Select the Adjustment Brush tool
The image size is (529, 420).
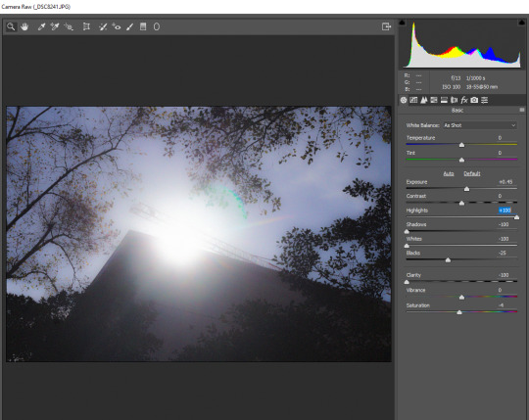click(x=130, y=26)
